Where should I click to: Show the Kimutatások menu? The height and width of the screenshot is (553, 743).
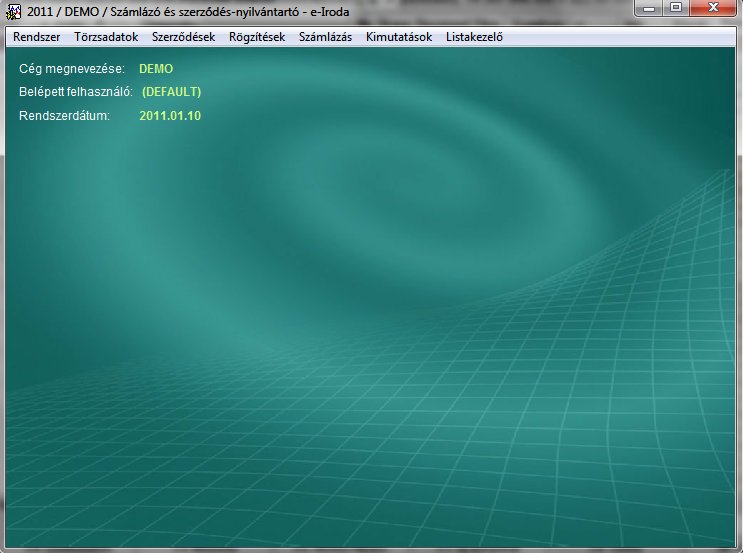coord(399,37)
